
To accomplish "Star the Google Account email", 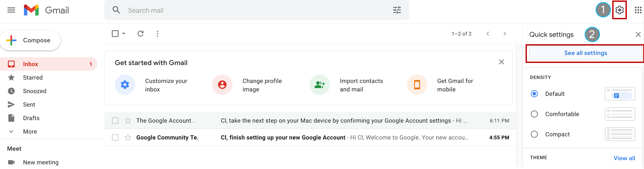I will (128, 121).
